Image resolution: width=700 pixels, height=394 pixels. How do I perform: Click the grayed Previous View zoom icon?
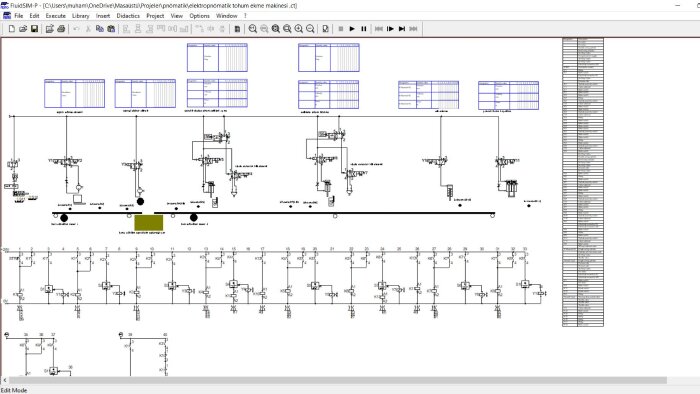(264, 29)
